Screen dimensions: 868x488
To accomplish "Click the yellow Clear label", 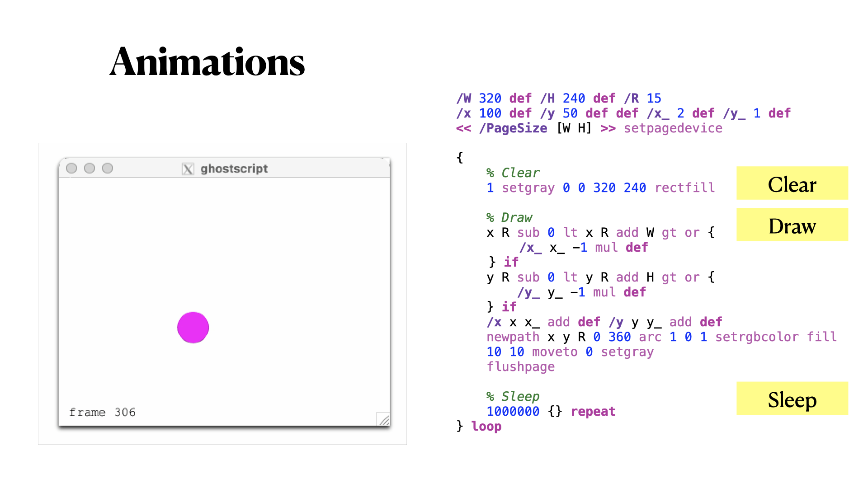I will (792, 183).
